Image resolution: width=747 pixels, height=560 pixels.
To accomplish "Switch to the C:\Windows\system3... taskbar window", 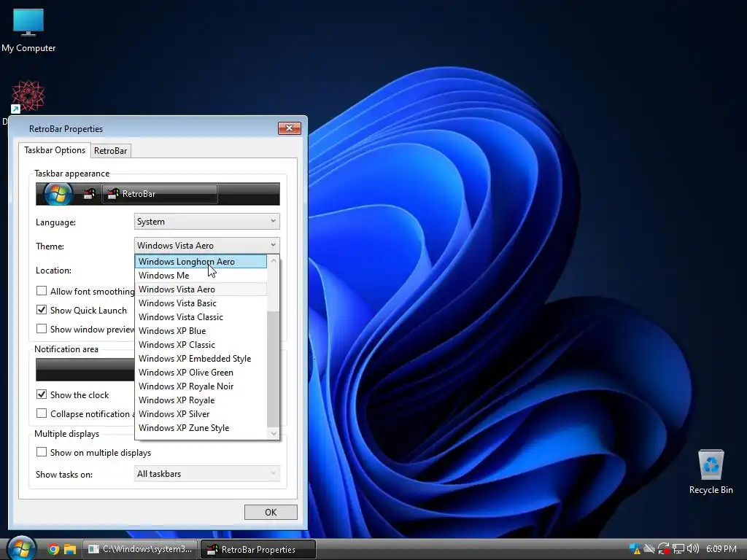I will coord(141,549).
